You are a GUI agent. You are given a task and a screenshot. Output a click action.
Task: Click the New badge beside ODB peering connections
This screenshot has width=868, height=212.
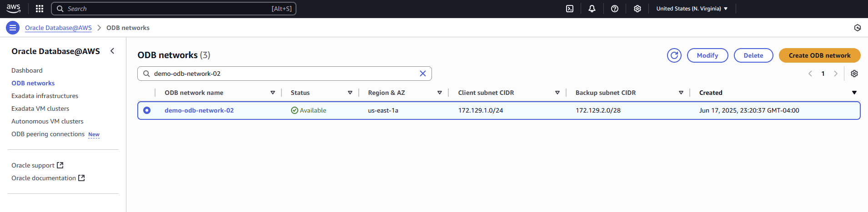(94, 134)
